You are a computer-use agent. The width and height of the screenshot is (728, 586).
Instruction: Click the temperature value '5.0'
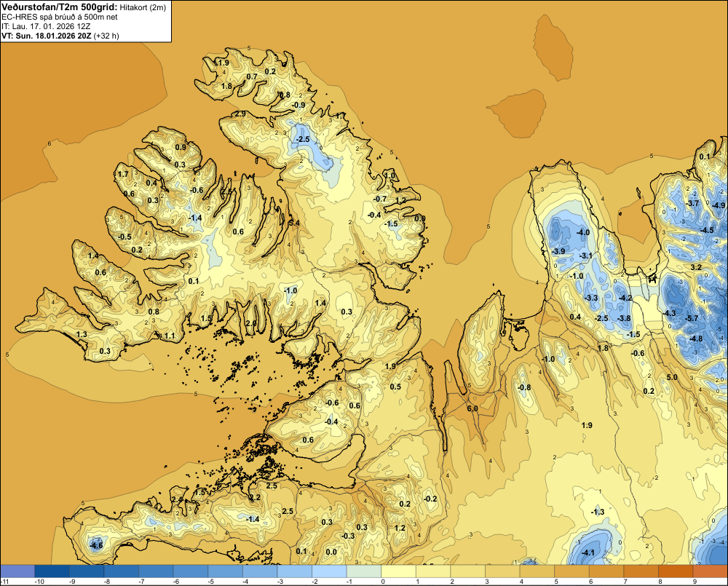click(x=672, y=378)
